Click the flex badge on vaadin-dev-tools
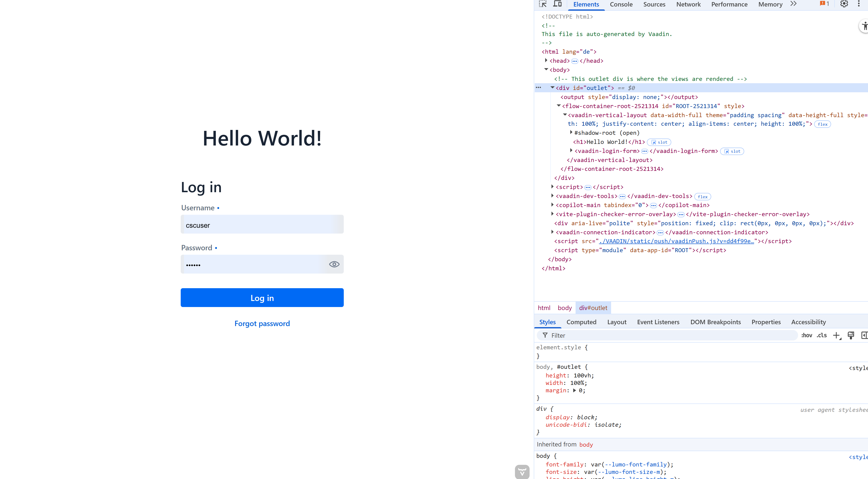Image resolution: width=868 pixels, height=479 pixels. pos(703,197)
